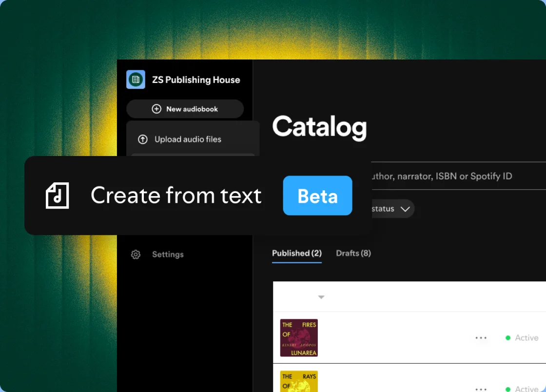Focus the author, narrator, ISBN search field

458,176
